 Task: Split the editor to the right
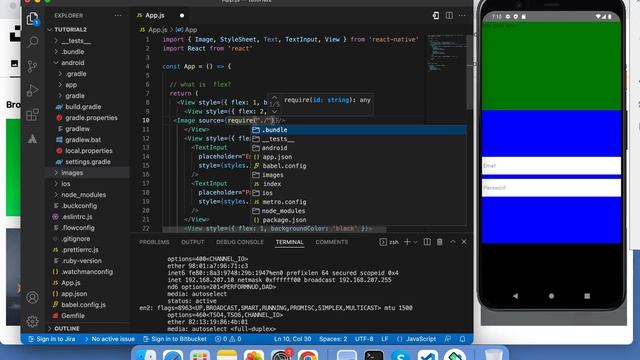449,16
